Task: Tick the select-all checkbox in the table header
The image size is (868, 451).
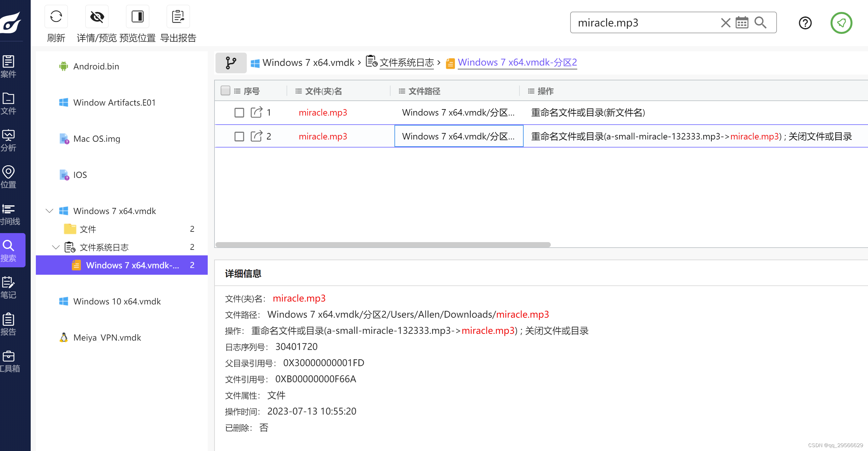Action: (x=225, y=91)
